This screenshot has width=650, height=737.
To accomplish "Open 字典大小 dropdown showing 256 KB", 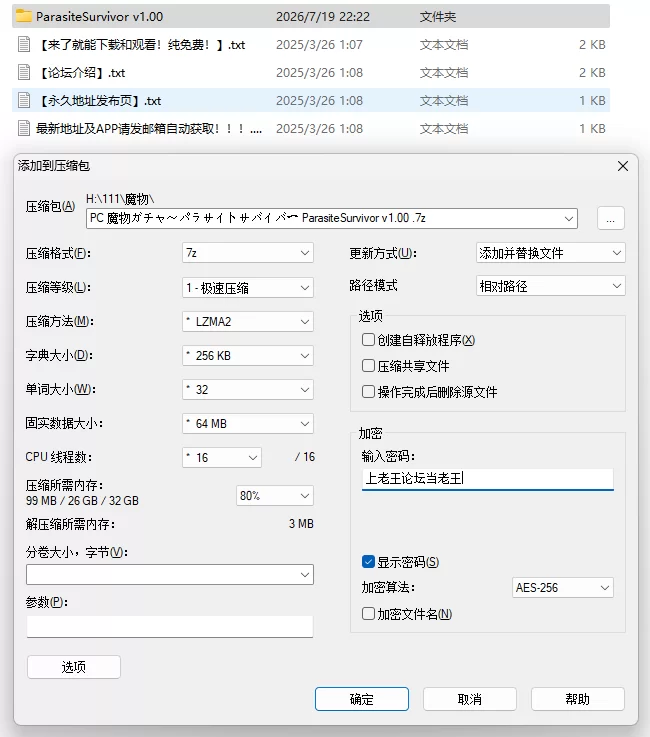I will coord(248,355).
